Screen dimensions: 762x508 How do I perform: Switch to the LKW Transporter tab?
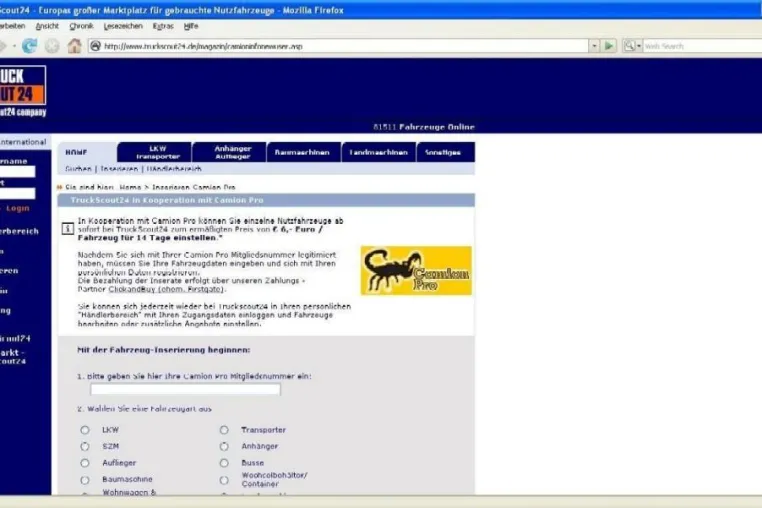click(x=155, y=152)
